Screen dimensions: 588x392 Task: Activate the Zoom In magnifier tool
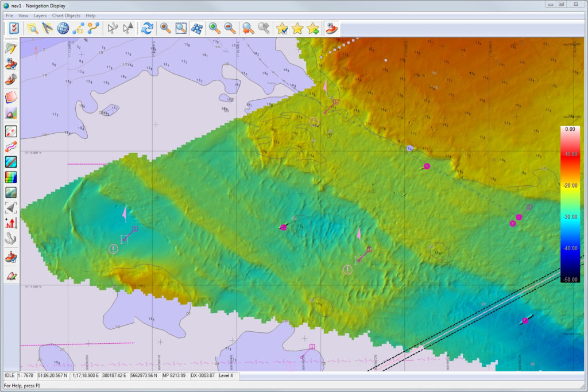(215, 28)
